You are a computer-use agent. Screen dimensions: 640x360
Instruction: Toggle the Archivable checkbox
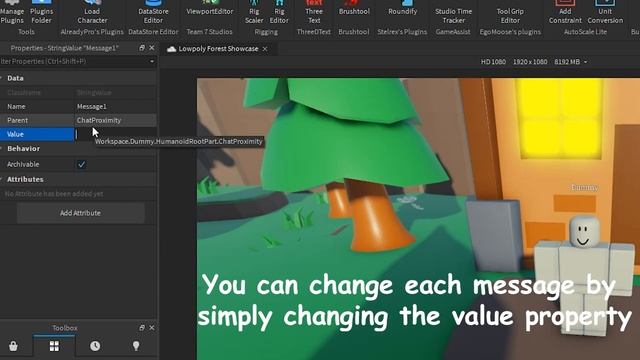82,164
